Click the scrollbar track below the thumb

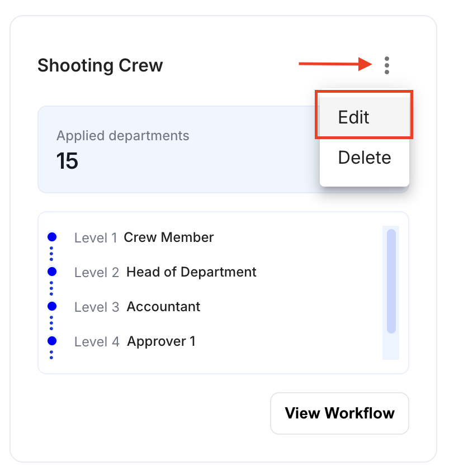click(x=391, y=347)
